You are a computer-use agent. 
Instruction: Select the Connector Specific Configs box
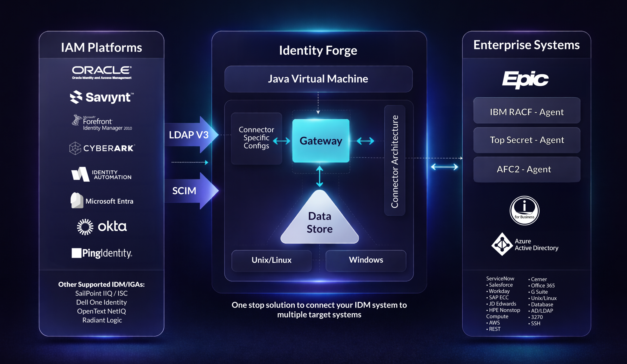256,138
